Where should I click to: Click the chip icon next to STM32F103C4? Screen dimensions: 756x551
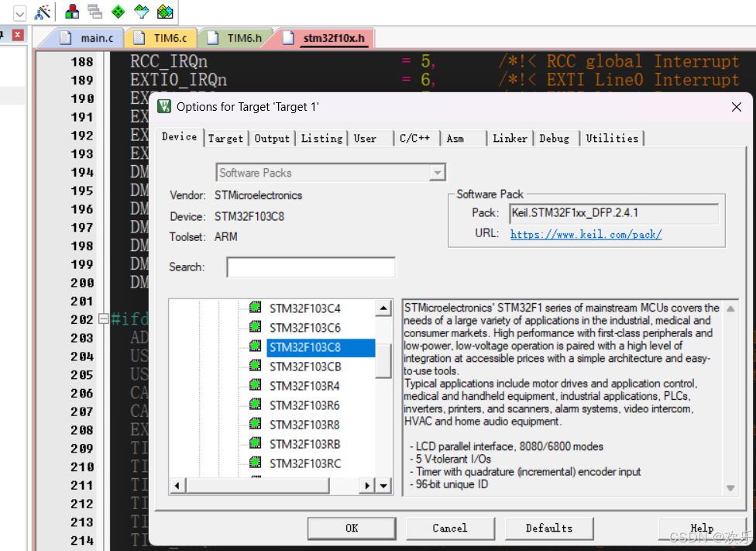[255, 308]
